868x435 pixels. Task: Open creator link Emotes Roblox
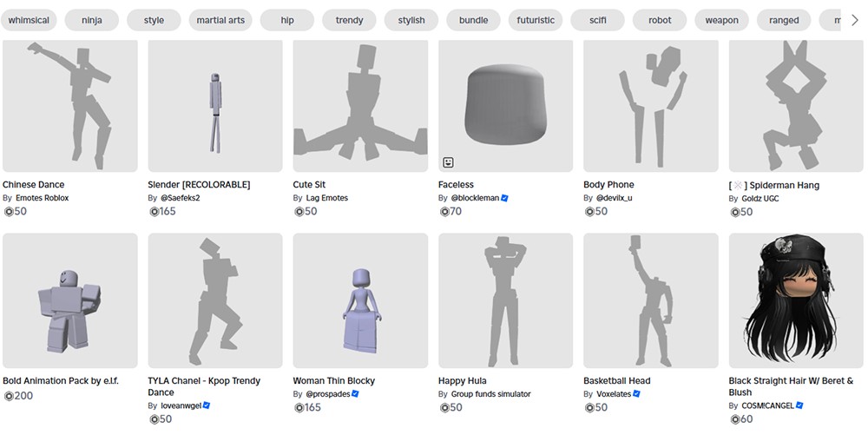(x=42, y=198)
